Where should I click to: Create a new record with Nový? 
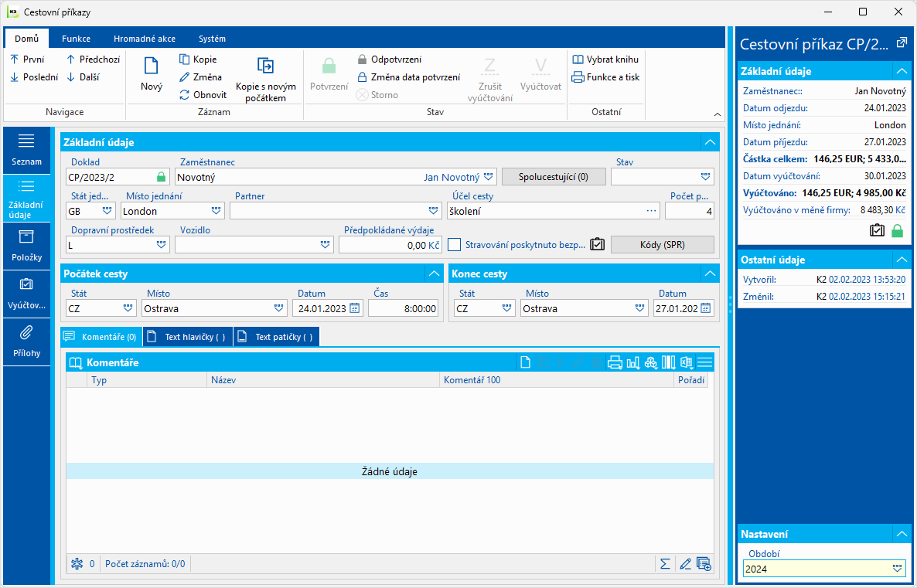152,73
